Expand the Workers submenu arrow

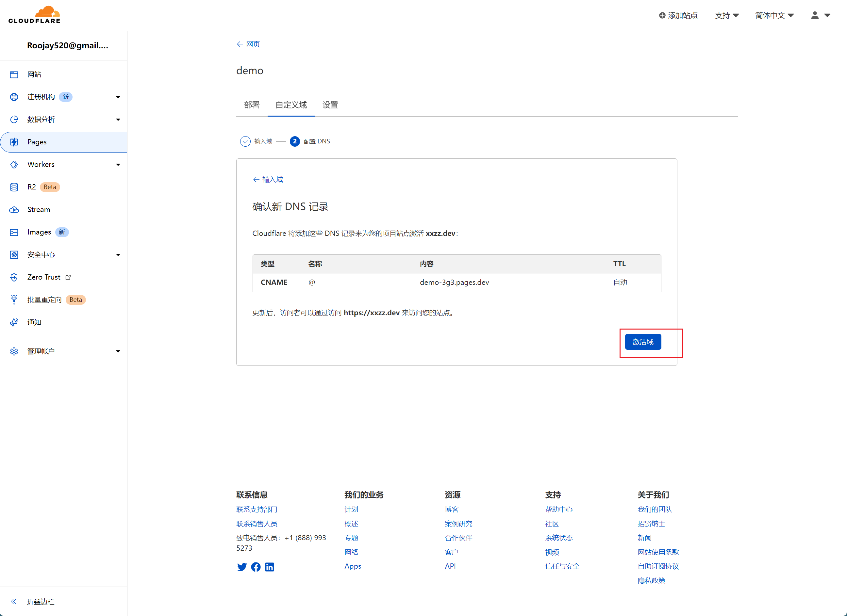(118, 165)
